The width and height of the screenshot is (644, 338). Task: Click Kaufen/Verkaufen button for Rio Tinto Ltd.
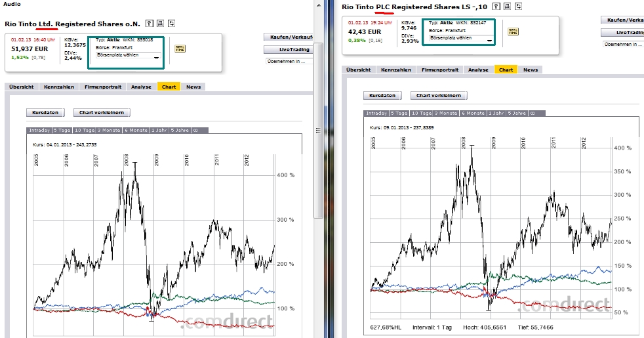(289, 37)
